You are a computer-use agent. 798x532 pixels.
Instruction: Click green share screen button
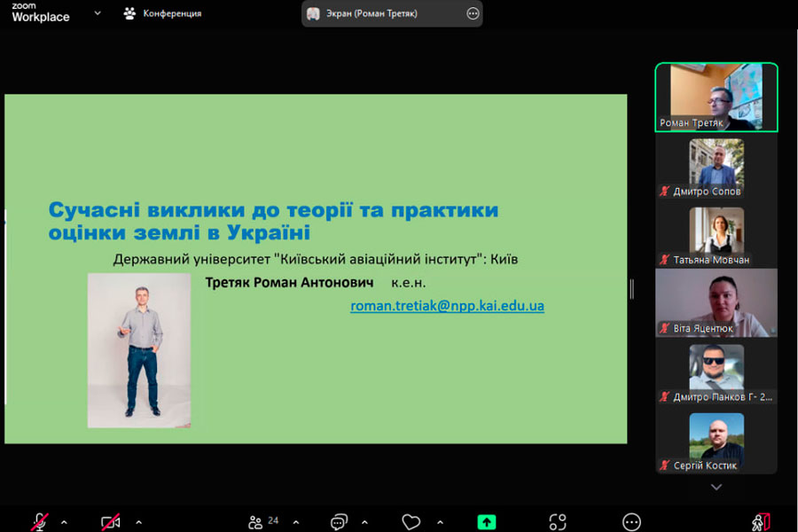point(487,522)
